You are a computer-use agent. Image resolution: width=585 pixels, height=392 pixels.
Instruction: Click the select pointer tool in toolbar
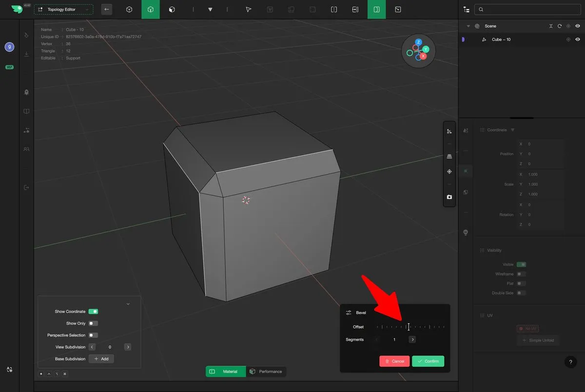tap(248, 9)
